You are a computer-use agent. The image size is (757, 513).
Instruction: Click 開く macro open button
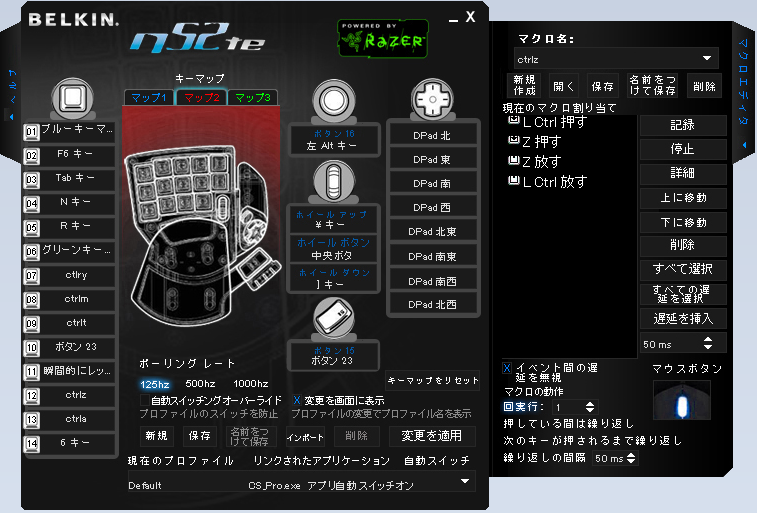pyautogui.click(x=563, y=86)
